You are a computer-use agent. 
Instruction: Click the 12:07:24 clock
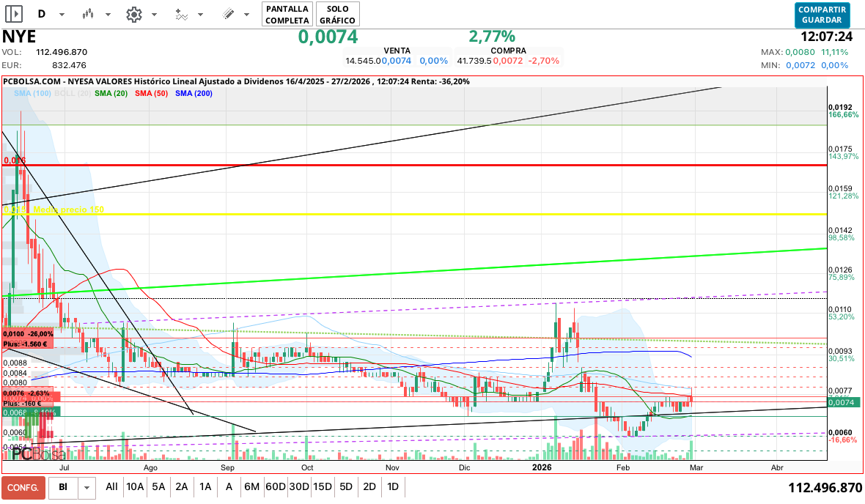(826, 37)
